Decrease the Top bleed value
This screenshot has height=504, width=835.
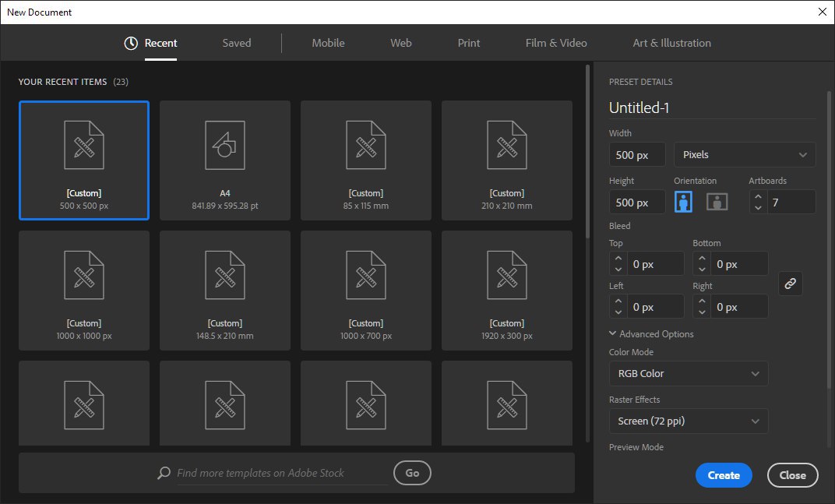point(618,270)
